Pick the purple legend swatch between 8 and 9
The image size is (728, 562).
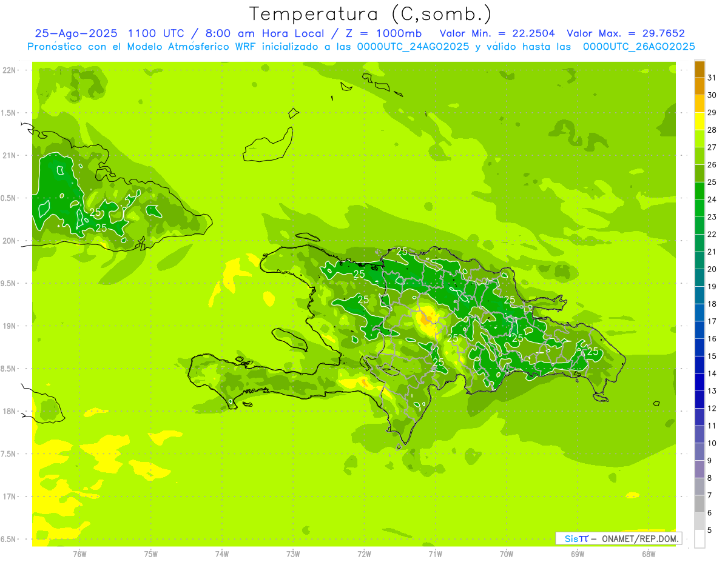coord(699,470)
